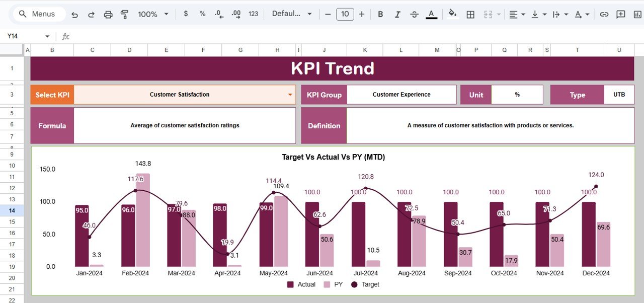The height and width of the screenshot is (303, 644).
Task: Open the borders tool
Action: (x=470, y=14)
